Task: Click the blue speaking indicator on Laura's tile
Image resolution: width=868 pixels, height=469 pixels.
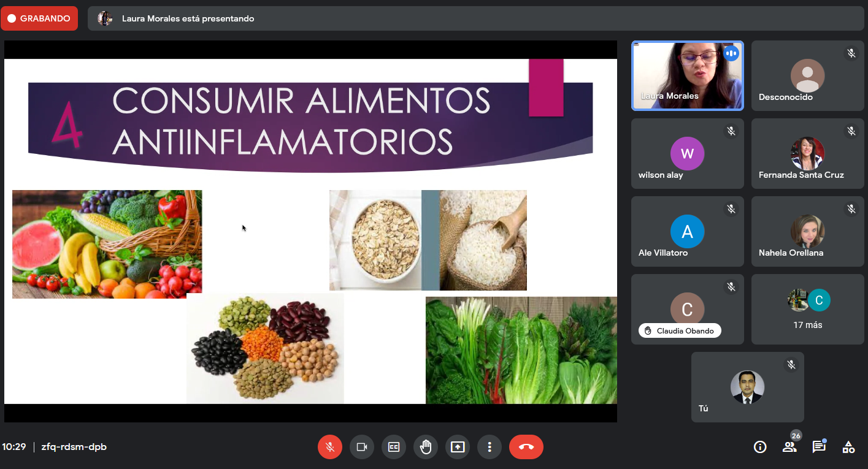Action: tap(731, 53)
